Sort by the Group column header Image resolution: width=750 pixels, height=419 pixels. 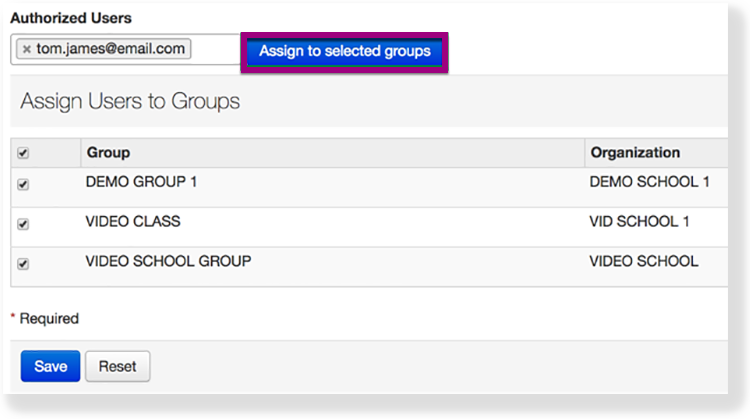point(108,153)
